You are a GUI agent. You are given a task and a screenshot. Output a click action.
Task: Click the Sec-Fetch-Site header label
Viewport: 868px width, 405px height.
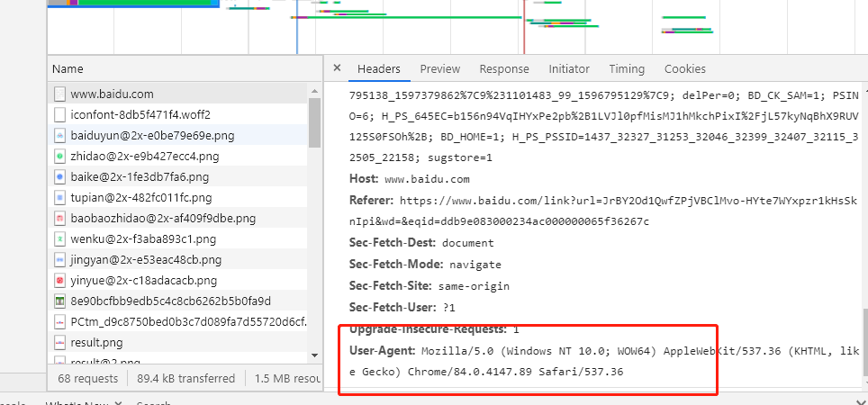(x=391, y=286)
